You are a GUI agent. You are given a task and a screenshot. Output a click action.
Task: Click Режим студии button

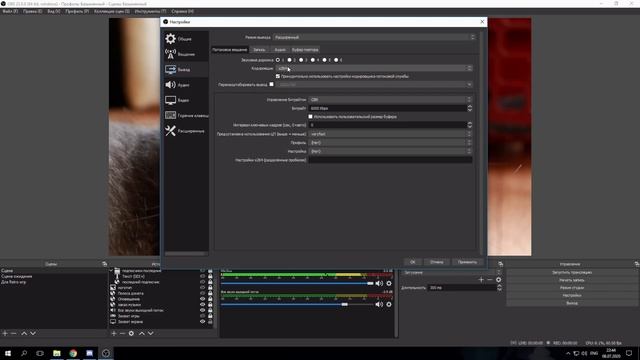coord(572,288)
